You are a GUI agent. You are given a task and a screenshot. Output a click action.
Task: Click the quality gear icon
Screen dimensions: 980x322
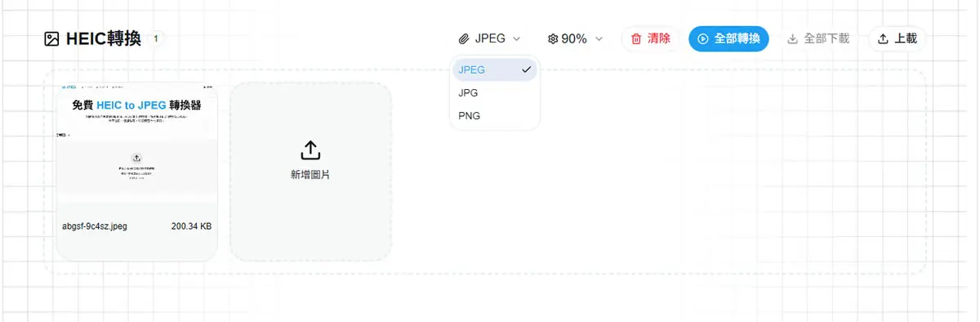pyautogui.click(x=553, y=38)
